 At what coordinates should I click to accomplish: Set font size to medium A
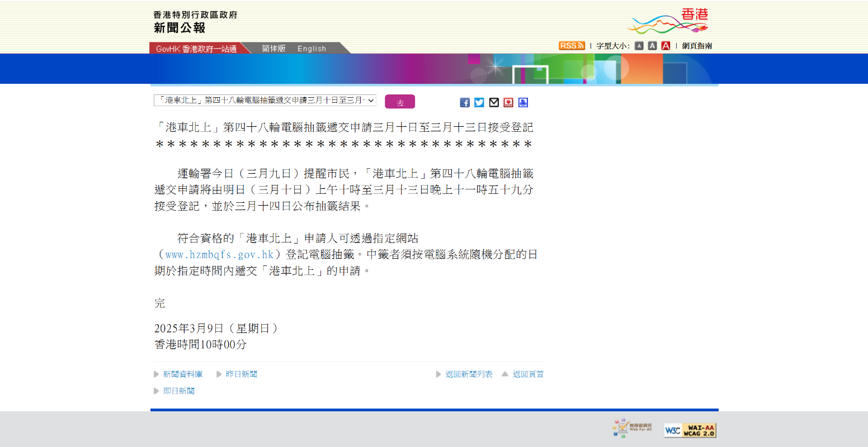pyautogui.click(x=652, y=46)
